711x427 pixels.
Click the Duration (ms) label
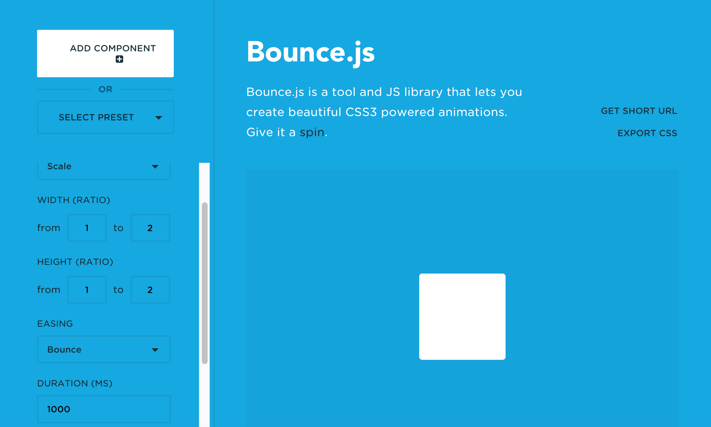(75, 384)
